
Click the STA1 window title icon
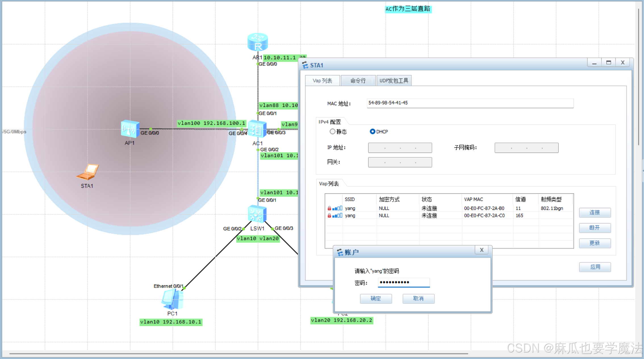(305, 65)
